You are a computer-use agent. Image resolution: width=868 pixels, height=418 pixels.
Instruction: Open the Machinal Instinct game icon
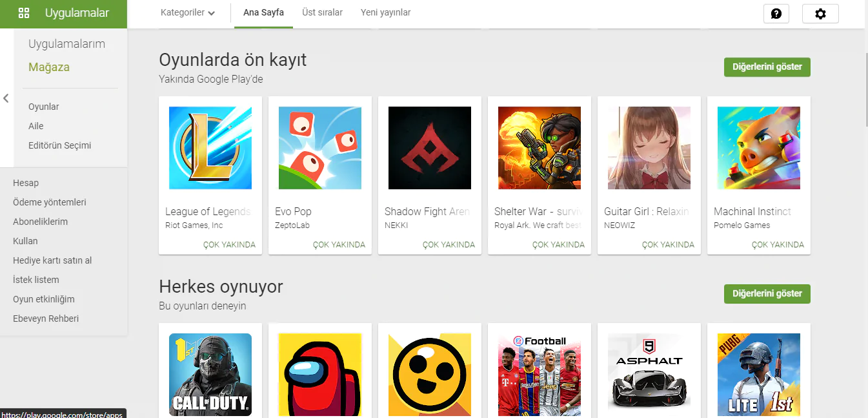click(x=759, y=148)
